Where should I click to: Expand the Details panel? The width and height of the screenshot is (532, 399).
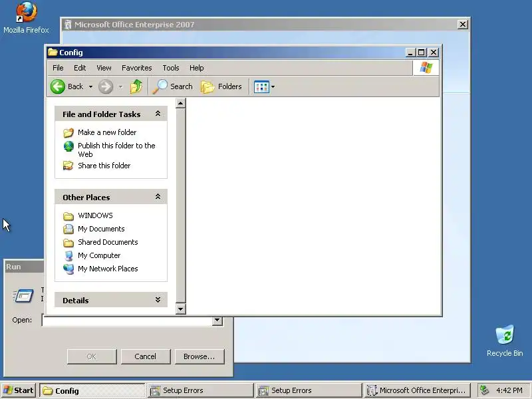coord(158,300)
